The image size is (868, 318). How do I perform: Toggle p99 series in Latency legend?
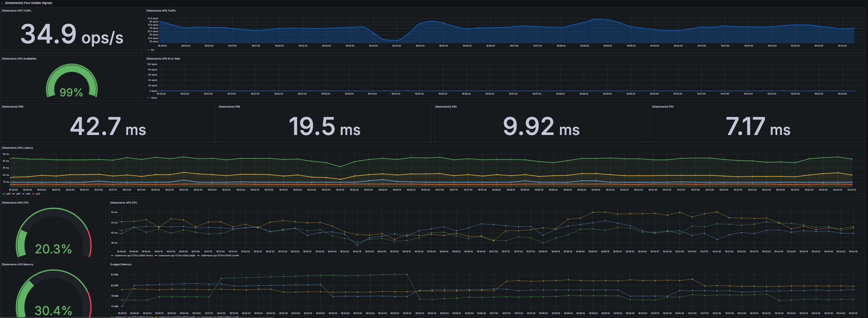tap(8, 194)
